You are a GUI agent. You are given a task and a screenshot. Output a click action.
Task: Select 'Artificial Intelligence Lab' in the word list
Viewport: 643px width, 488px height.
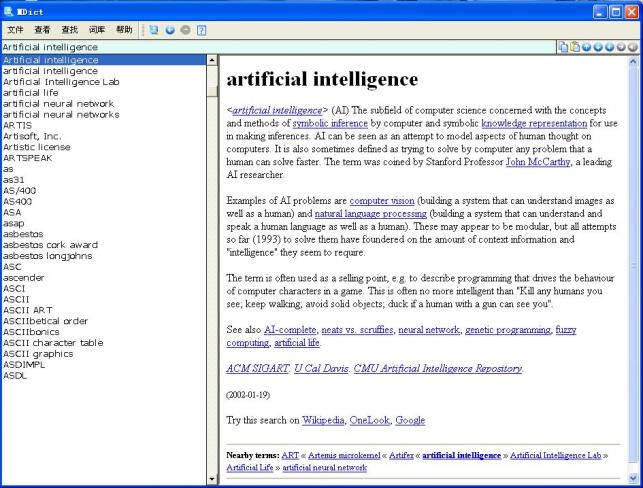click(x=60, y=82)
